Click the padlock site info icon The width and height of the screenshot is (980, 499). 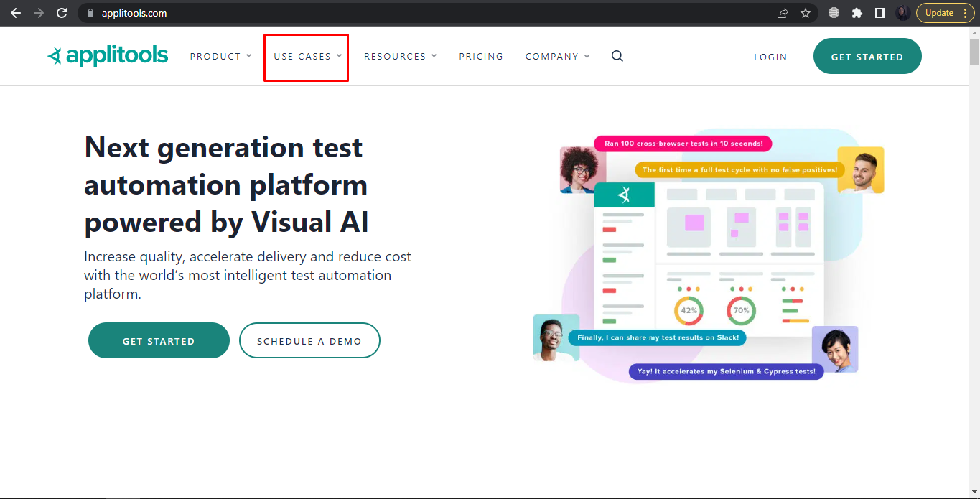tap(89, 13)
